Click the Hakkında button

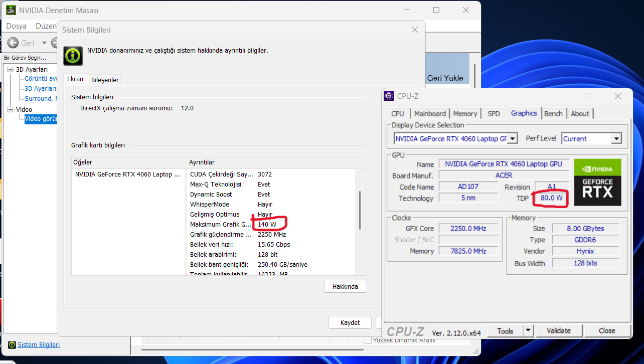(345, 286)
